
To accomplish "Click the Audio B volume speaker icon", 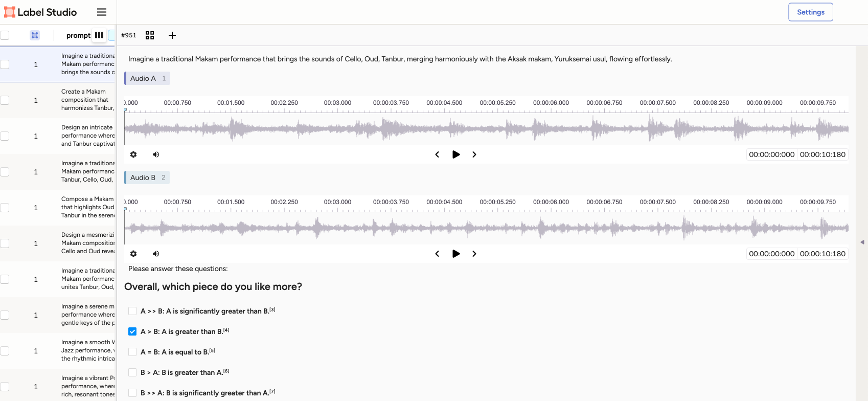I will (x=156, y=254).
